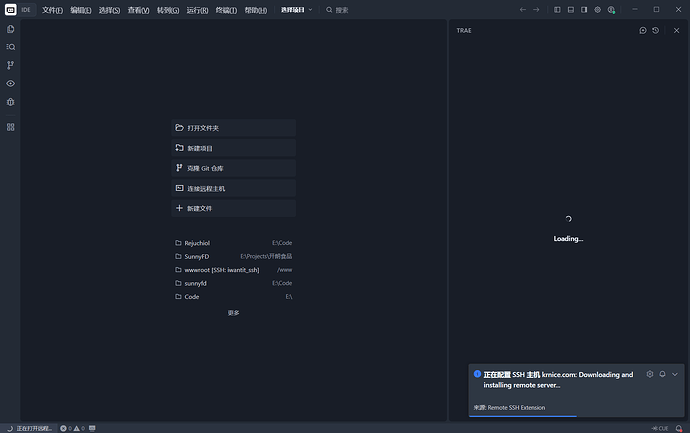
Task: Open the eye-shaped preview icon in the sidebar
Action: [x=11, y=84]
